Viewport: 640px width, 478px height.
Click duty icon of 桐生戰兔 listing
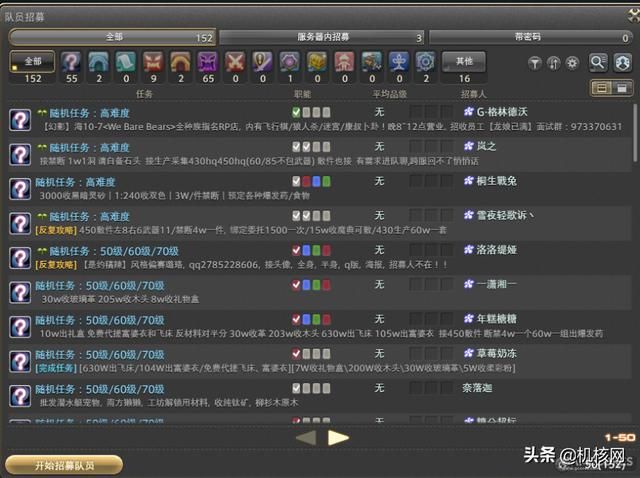(x=20, y=189)
